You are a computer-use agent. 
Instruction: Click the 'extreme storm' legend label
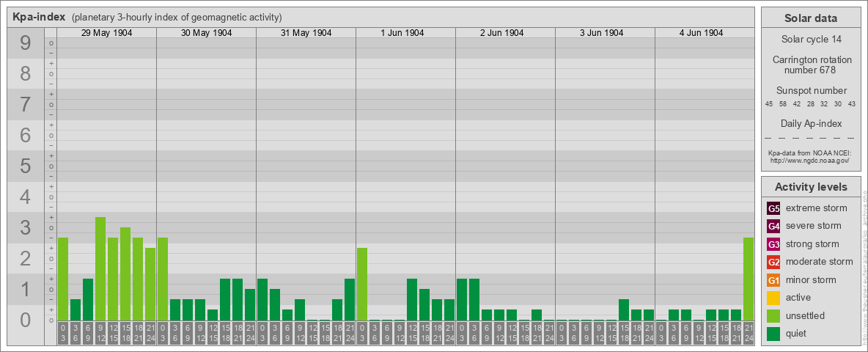(x=816, y=208)
